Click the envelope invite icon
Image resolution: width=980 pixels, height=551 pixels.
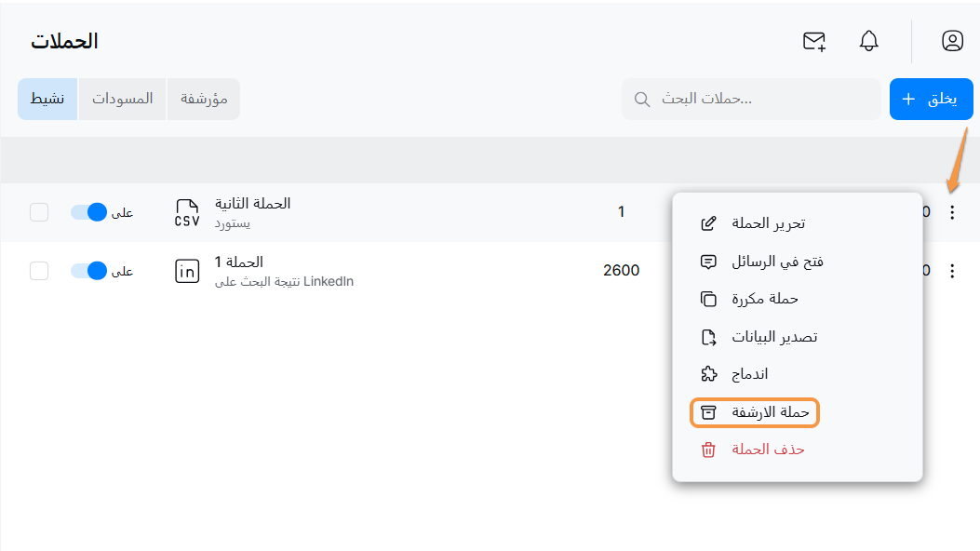pyautogui.click(x=814, y=41)
